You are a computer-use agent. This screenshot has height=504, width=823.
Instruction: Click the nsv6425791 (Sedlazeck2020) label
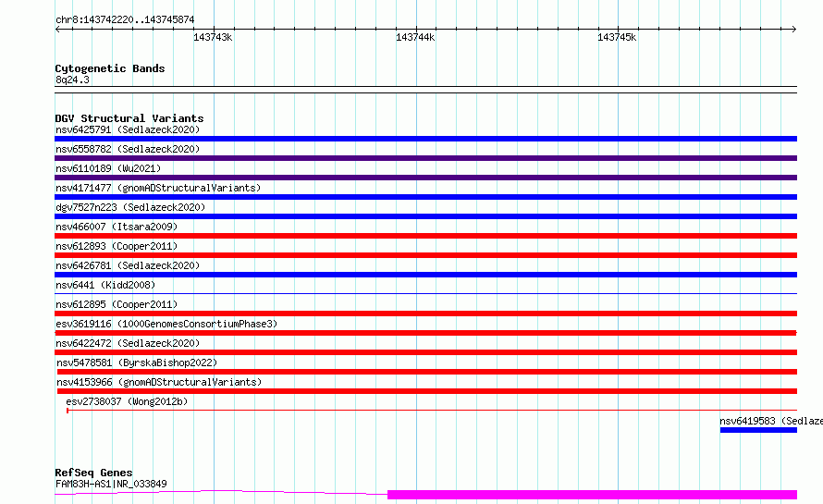pyautogui.click(x=128, y=129)
